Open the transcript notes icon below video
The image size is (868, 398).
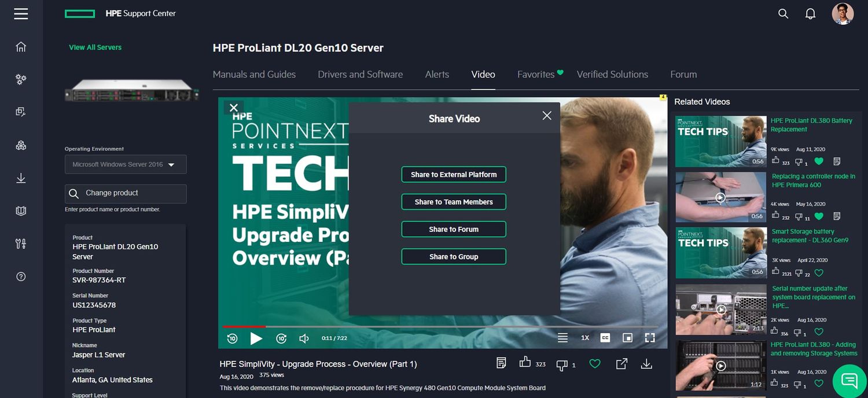502,363
